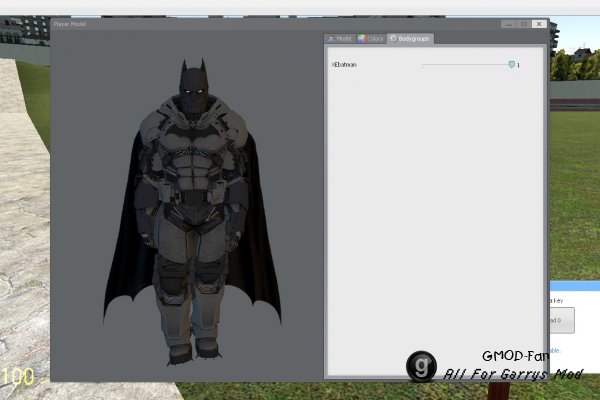Image resolution: width=600 pixels, height=400 pixels.
Task: Close the Player Model window
Action: pyautogui.click(x=539, y=24)
